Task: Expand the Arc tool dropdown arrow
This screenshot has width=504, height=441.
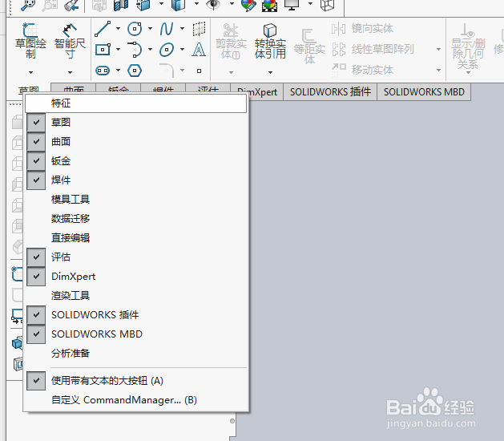Action: pyautogui.click(x=150, y=50)
